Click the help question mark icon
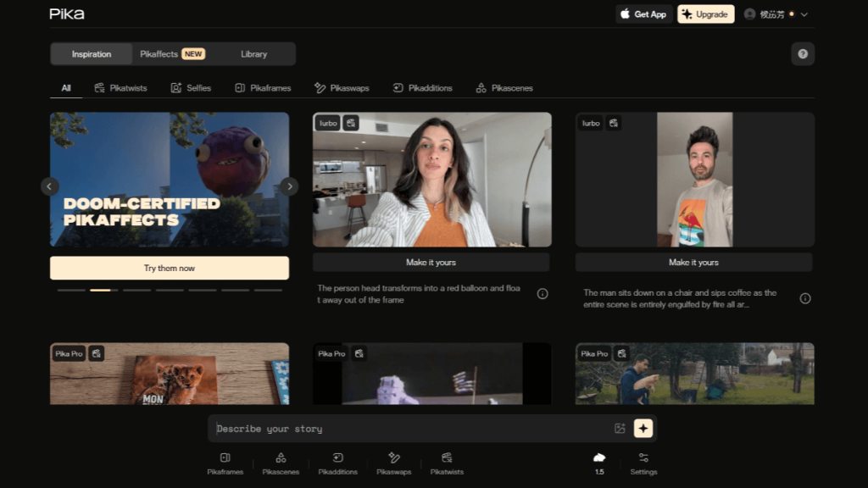Image resolution: width=868 pixels, height=488 pixels. tap(803, 54)
